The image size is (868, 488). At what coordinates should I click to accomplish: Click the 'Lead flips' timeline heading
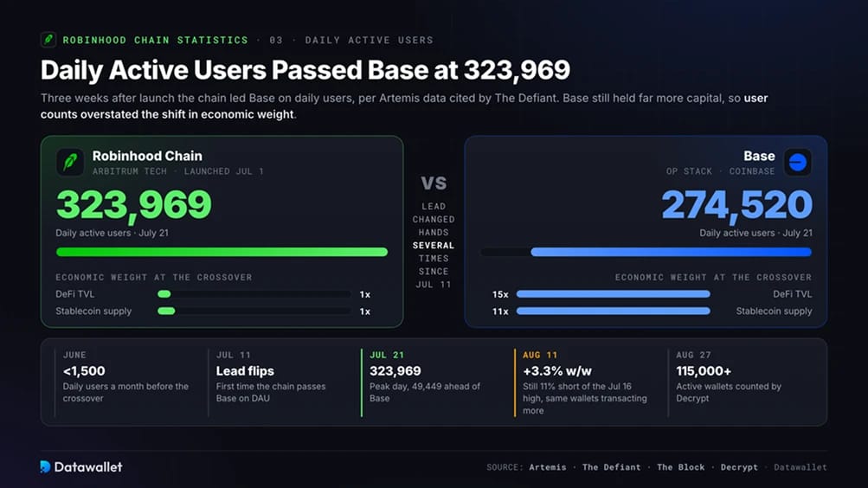(245, 370)
